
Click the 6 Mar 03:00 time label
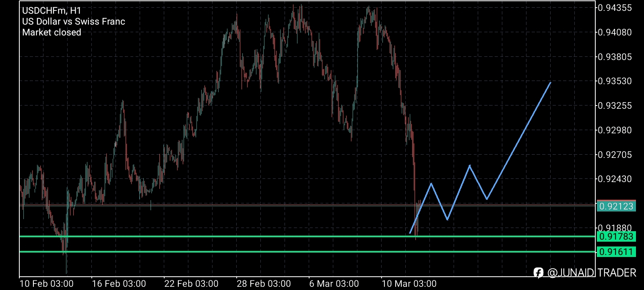pyautogui.click(x=334, y=284)
